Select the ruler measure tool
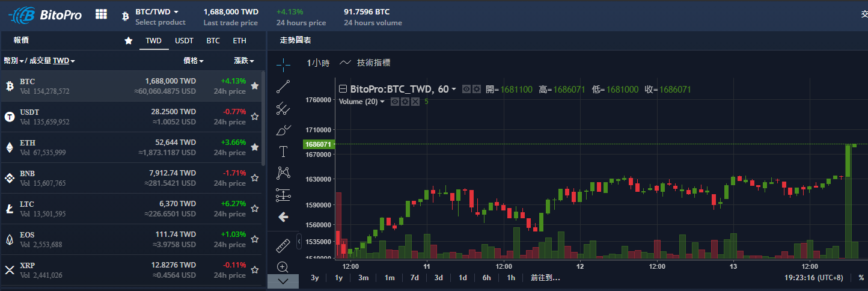Viewport: 868px width, 291px height. [283, 245]
